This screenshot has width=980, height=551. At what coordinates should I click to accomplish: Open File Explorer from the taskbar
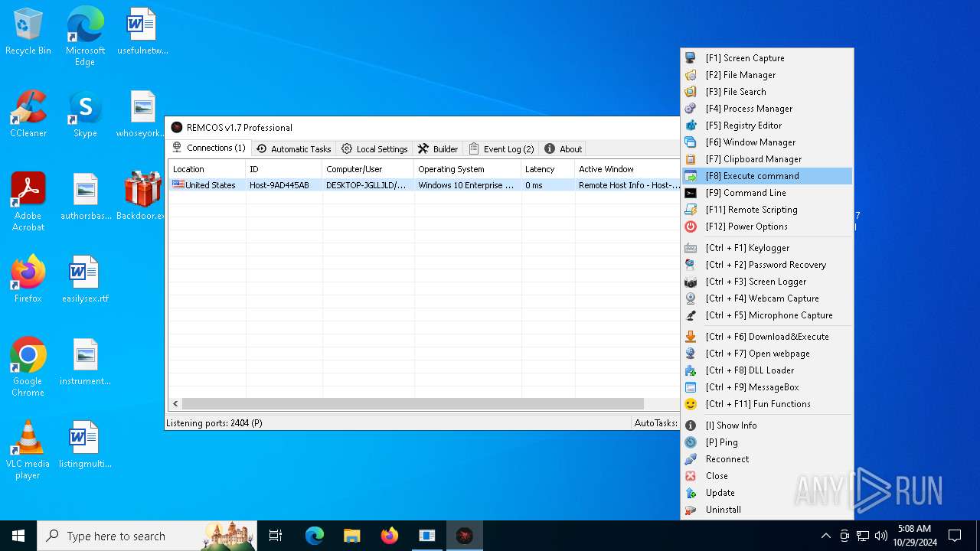(351, 536)
